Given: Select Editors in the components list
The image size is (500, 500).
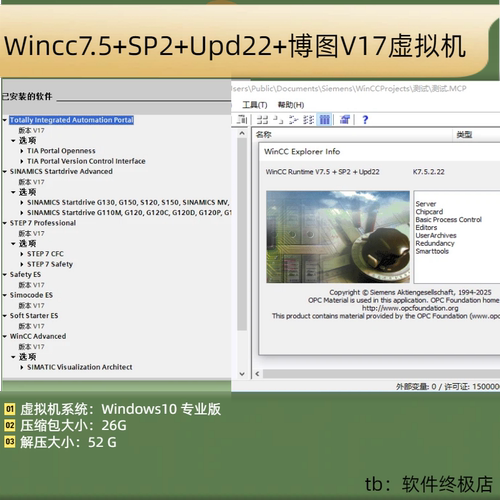Looking at the screenshot, I should click(x=426, y=228).
